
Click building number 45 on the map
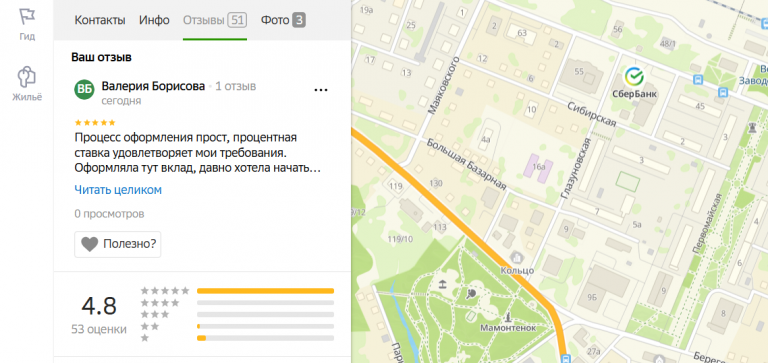click(700, 106)
